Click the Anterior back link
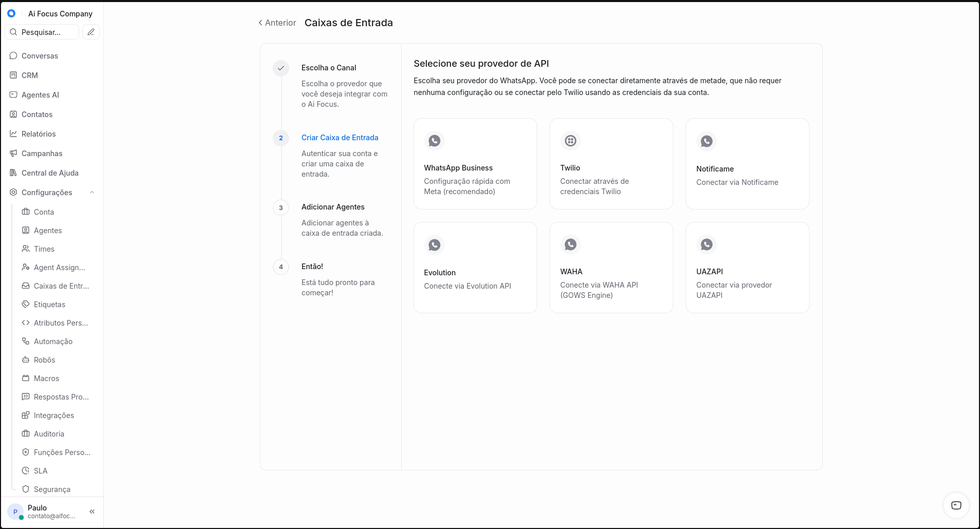The width and height of the screenshot is (980, 529). pyautogui.click(x=277, y=23)
